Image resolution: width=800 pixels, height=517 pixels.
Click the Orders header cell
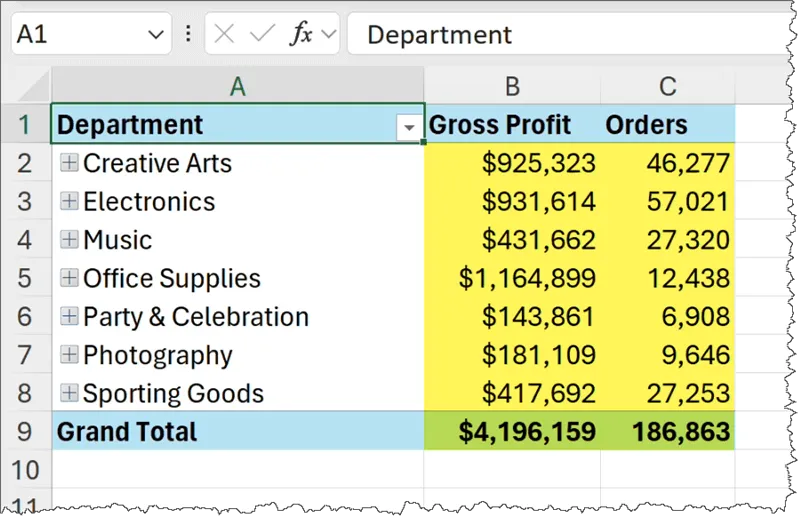(667, 125)
